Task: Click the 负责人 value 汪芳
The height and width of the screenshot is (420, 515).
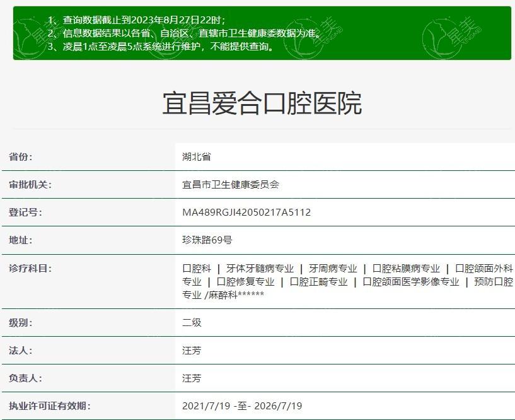Action: click(192, 378)
